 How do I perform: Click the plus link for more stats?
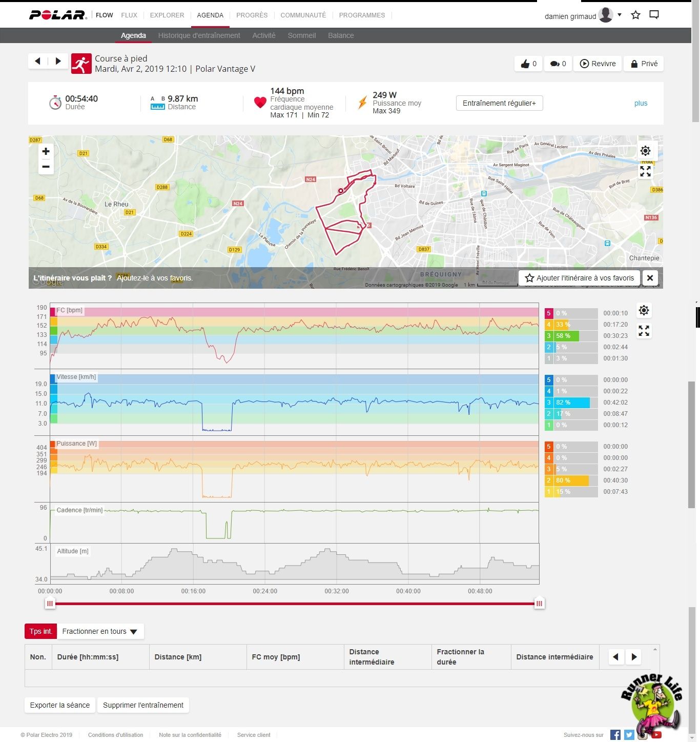pos(641,103)
